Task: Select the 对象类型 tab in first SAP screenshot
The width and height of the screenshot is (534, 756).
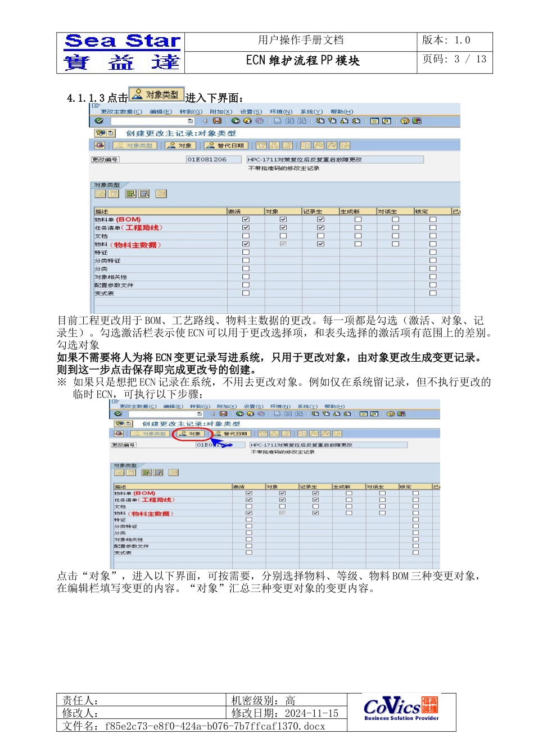Action: [107, 184]
